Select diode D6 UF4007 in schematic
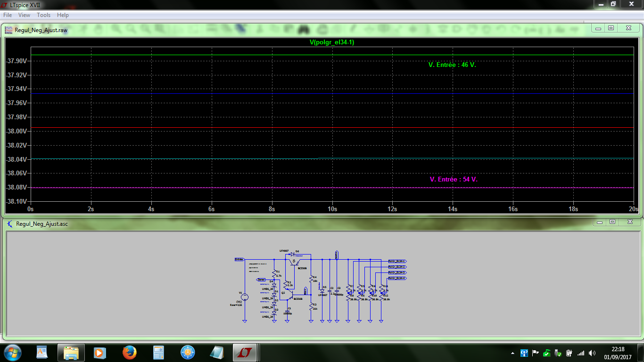The height and width of the screenshot is (362, 644). (292, 254)
